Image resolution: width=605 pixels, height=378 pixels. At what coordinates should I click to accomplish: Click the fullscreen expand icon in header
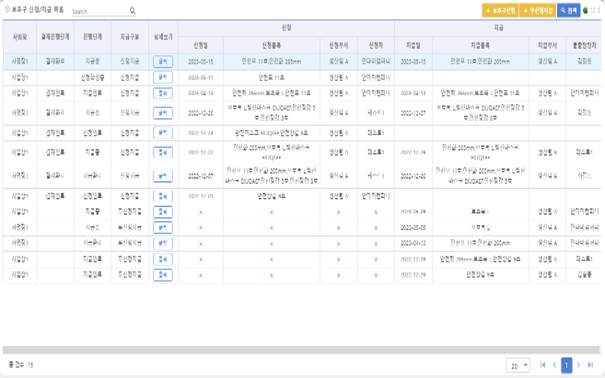pos(593,10)
